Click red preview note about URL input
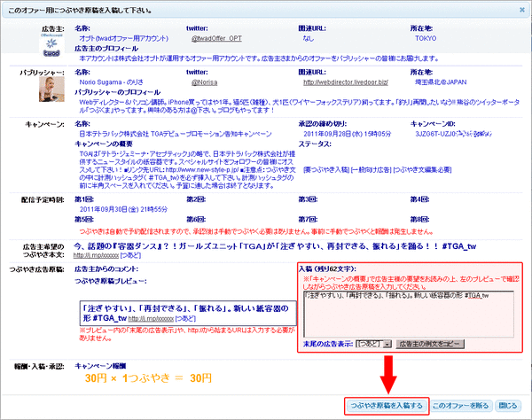 (187, 334)
